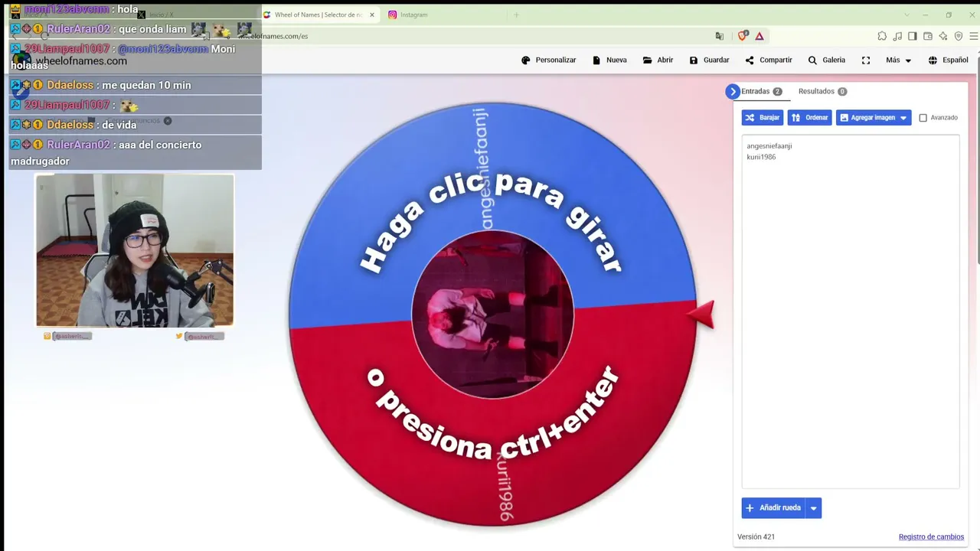
Task: Change the language via Español selector
Action: [x=948, y=60]
